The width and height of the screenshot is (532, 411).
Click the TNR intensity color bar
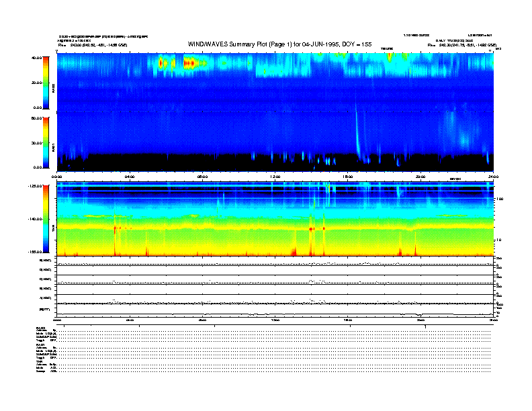pyautogui.click(x=46, y=219)
